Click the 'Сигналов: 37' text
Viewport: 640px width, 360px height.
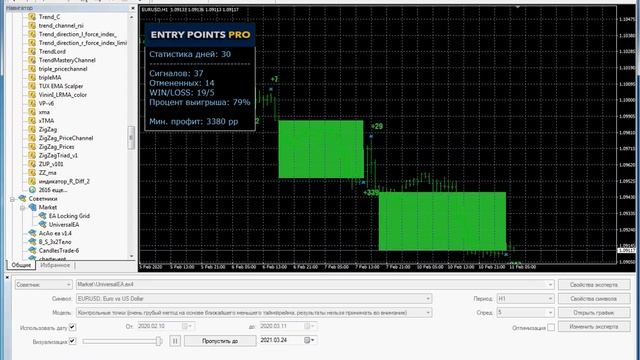tap(176, 73)
